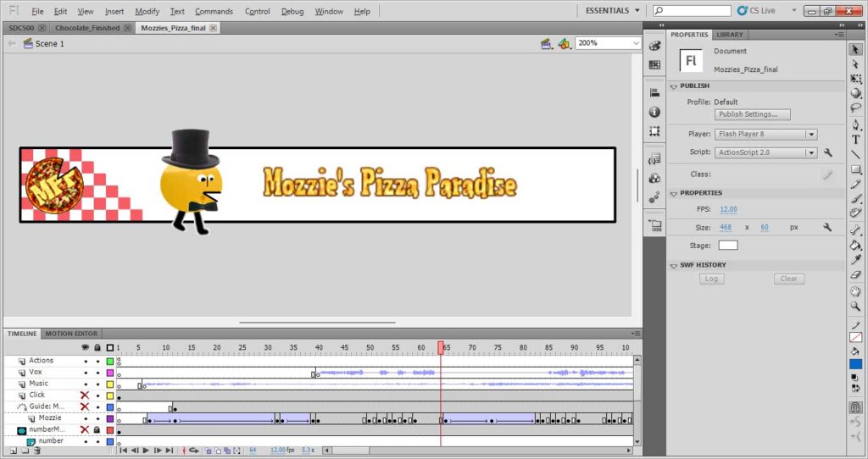Select the Zoom magnifier tool
The height and width of the screenshot is (459, 868).
click(855, 306)
